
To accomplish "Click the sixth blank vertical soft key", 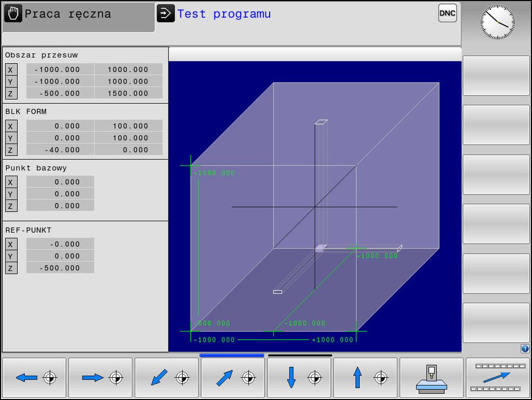I will click(496, 322).
